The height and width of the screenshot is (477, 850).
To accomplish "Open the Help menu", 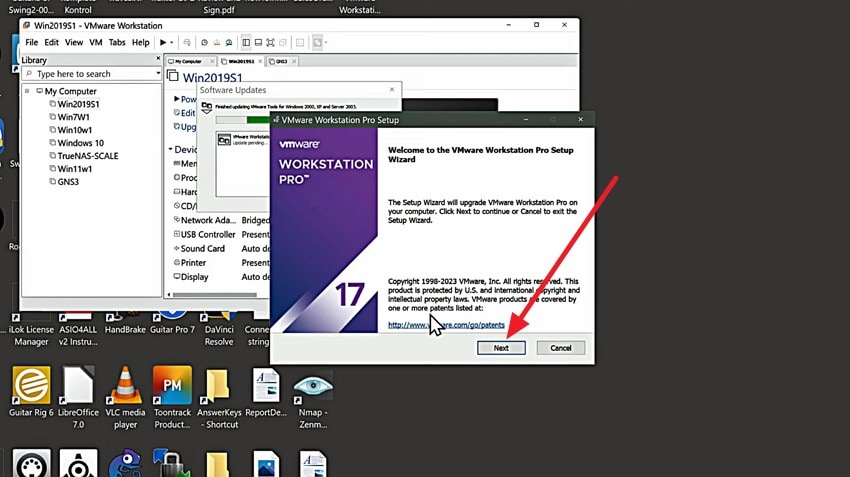I will (x=140, y=42).
